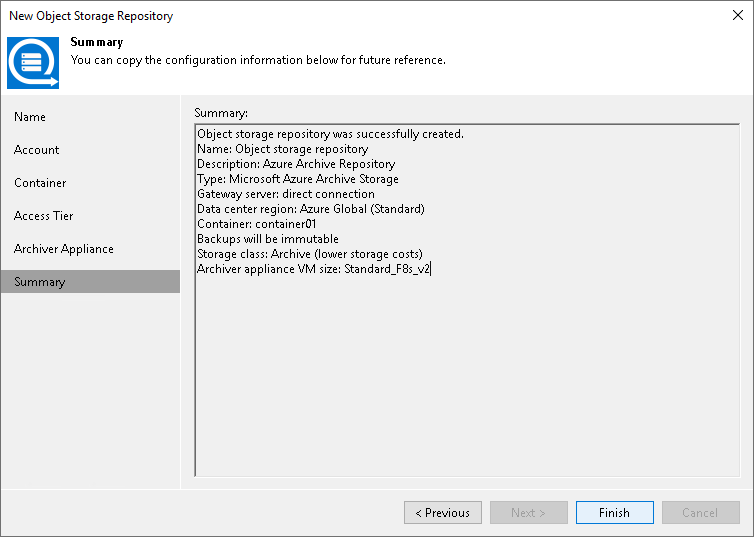Click 'Archiver appliance VM size: Standard_F8s_v2' line
This screenshot has height=537, width=754.
click(x=314, y=269)
